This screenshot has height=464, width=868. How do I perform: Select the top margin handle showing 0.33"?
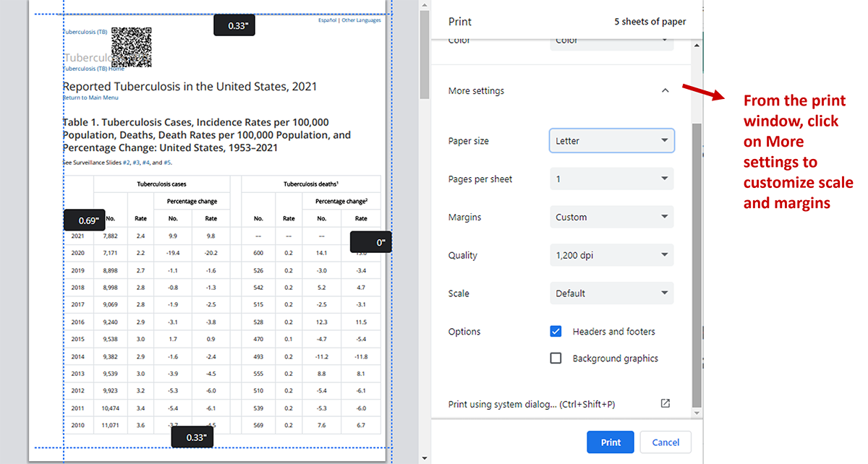coord(234,25)
